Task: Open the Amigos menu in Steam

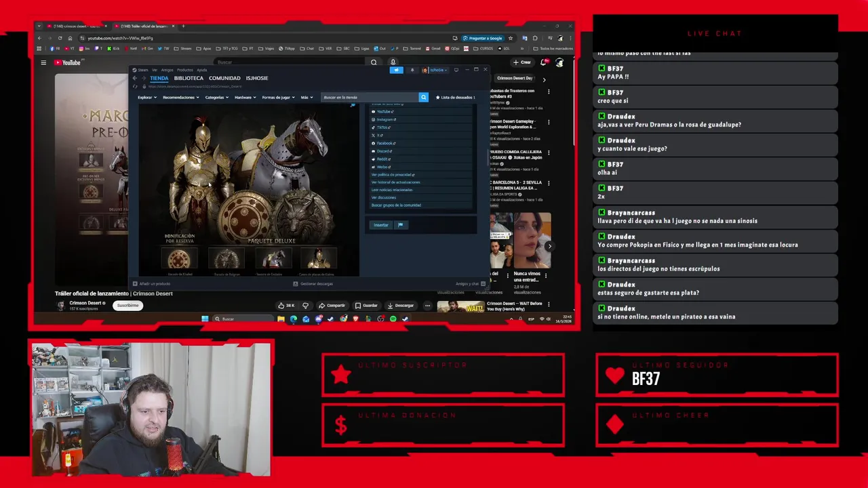Action: point(167,70)
